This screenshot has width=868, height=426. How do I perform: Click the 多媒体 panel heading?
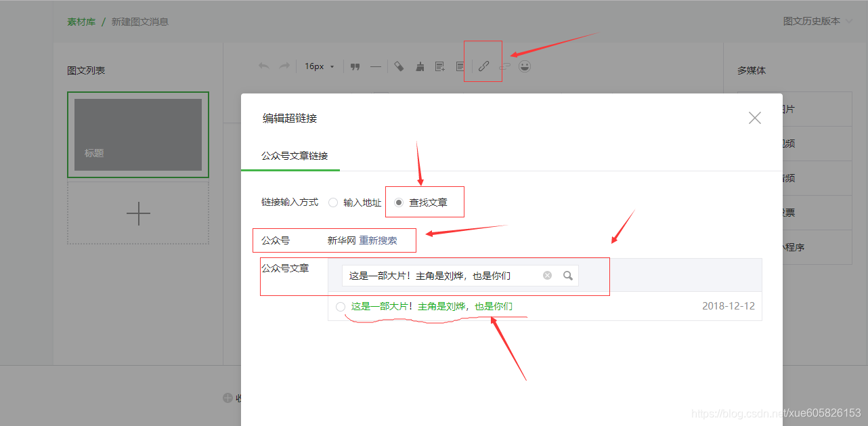[x=752, y=70]
